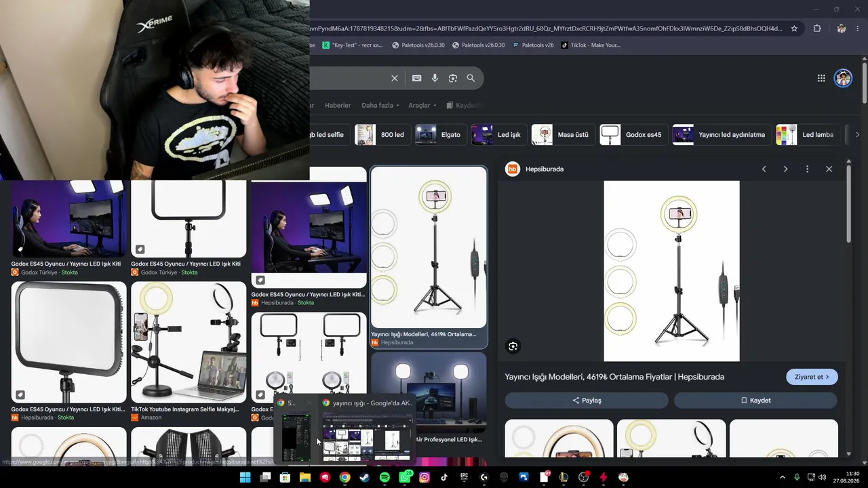Open the Chrome profile button in toolbar
Image resolution: width=868 pixels, height=488 pixels.
(842, 28)
